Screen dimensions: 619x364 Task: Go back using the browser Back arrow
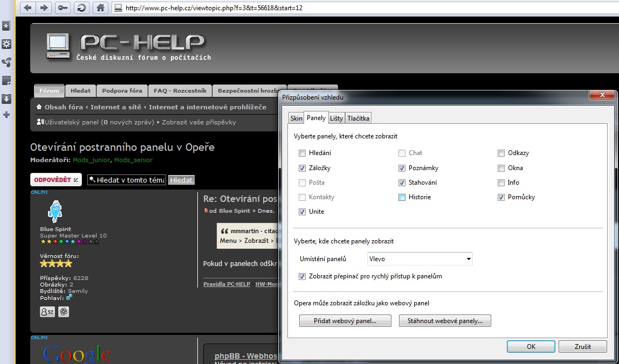tap(27, 8)
